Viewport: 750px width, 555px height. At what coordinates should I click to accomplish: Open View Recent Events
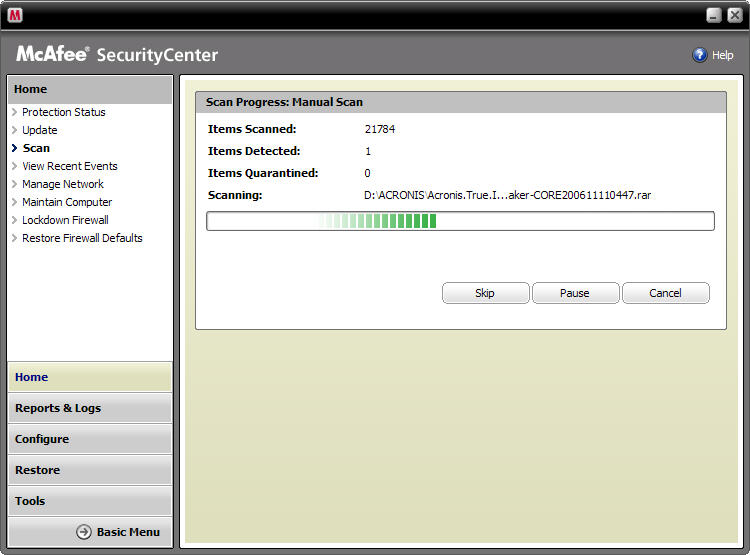click(x=70, y=166)
